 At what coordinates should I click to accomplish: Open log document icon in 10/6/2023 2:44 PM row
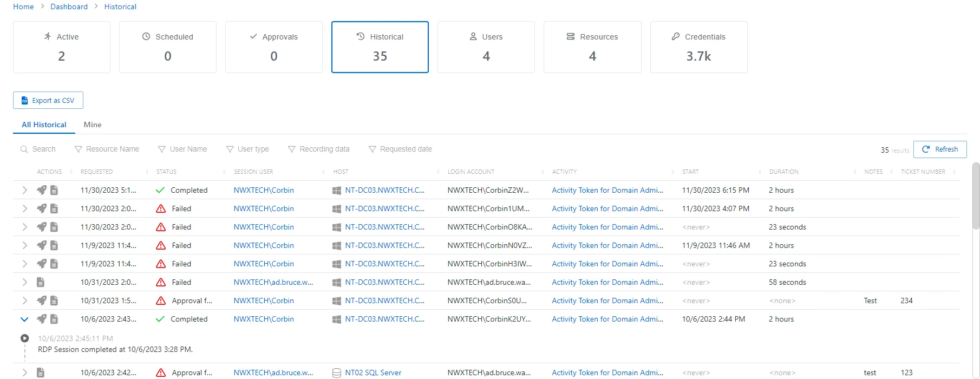[54, 319]
